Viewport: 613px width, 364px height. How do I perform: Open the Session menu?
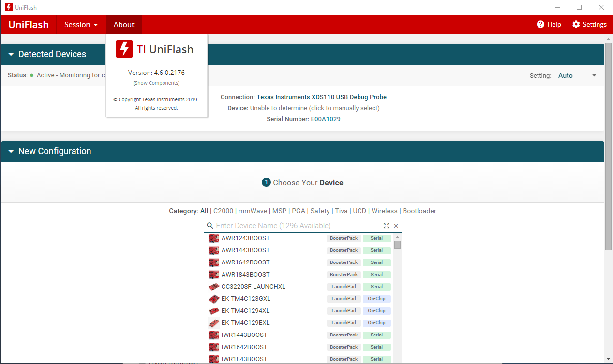(x=80, y=24)
